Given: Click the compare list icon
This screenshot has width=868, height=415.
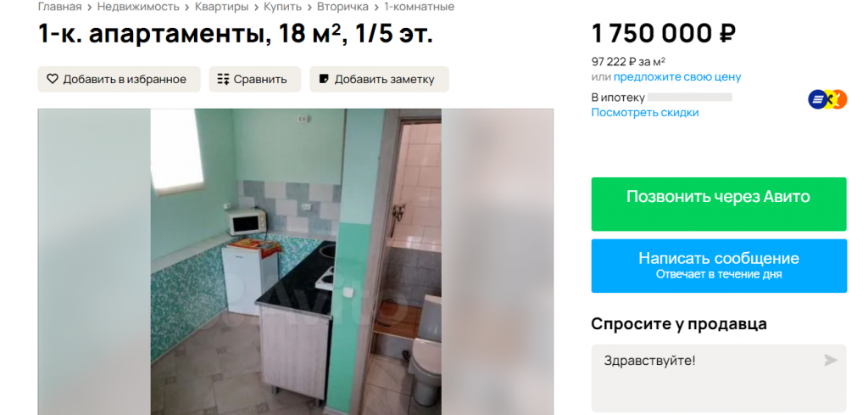Looking at the screenshot, I should [x=223, y=79].
